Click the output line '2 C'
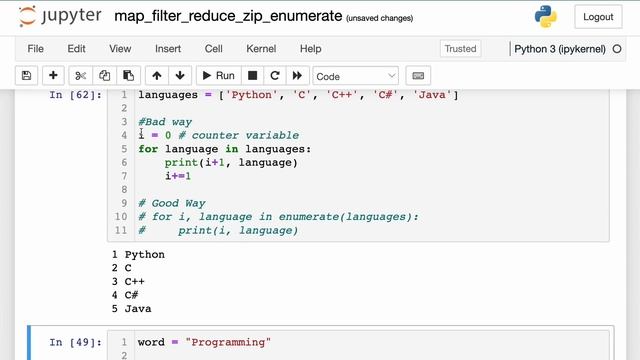 click(x=122, y=268)
